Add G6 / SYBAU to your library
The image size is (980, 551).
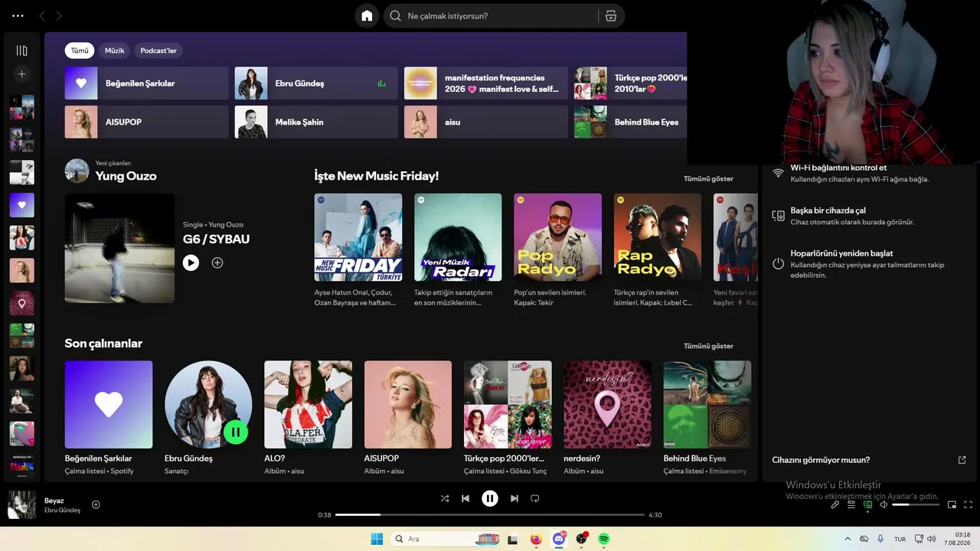[x=217, y=262]
